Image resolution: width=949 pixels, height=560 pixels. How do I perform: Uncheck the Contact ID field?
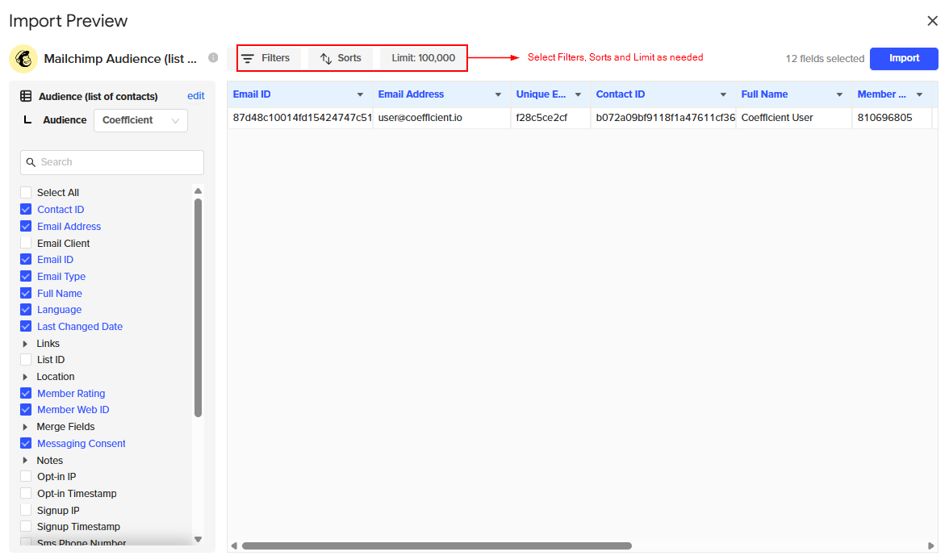coord(26,210)
